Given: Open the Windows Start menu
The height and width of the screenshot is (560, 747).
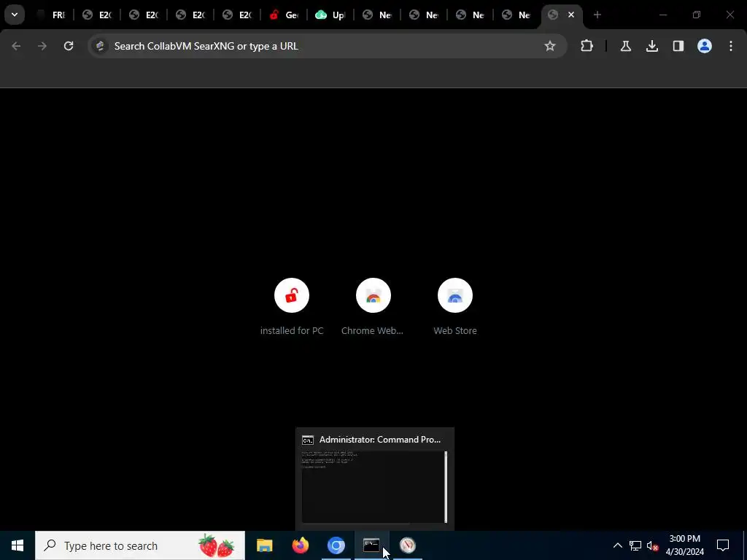Looking at the screenshot, I should pos(18,545).
